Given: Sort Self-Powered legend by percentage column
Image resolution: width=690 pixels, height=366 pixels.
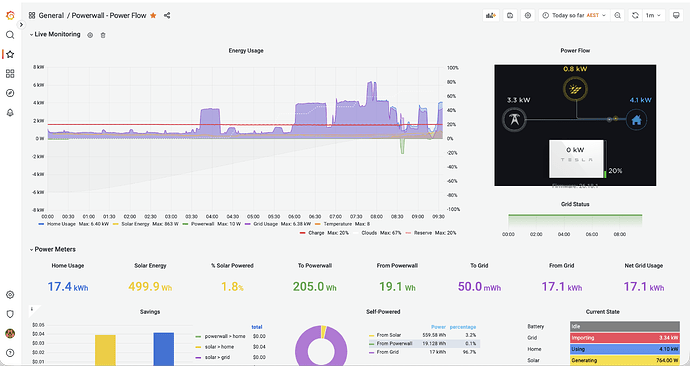Looking at the screenshot, I should [463, 327].
